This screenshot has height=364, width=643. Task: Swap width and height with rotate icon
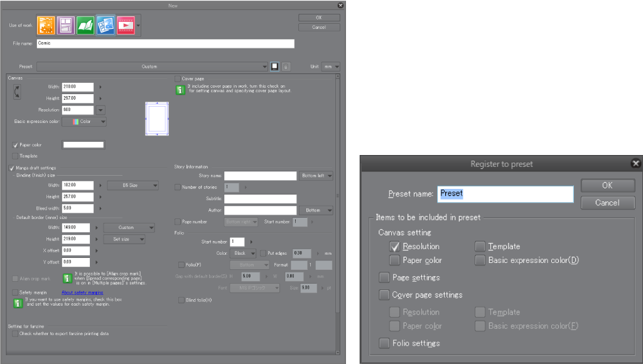point(17,92)
